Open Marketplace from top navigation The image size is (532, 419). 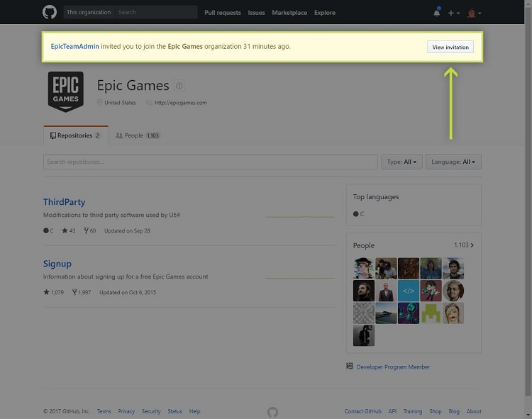(289, 13)
